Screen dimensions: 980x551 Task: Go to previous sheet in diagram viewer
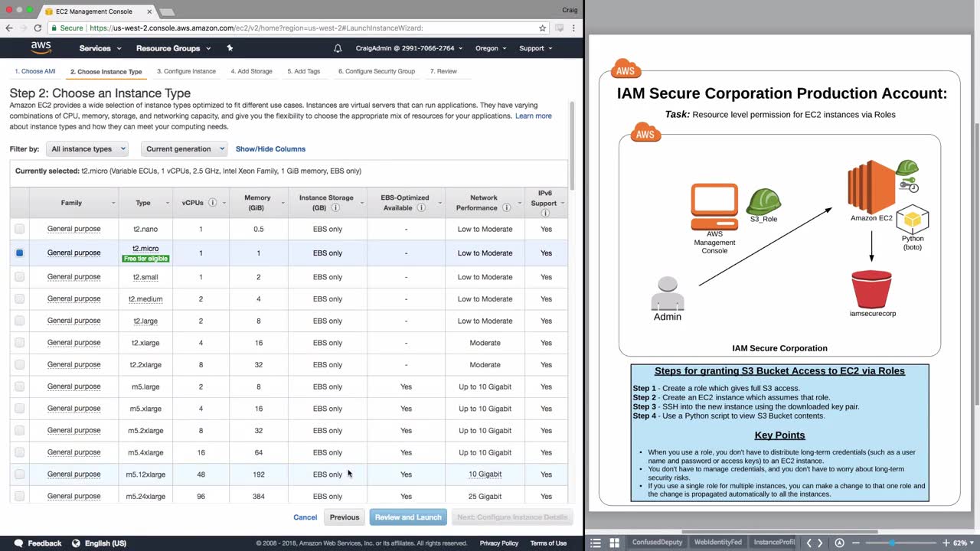click(808, 543)
